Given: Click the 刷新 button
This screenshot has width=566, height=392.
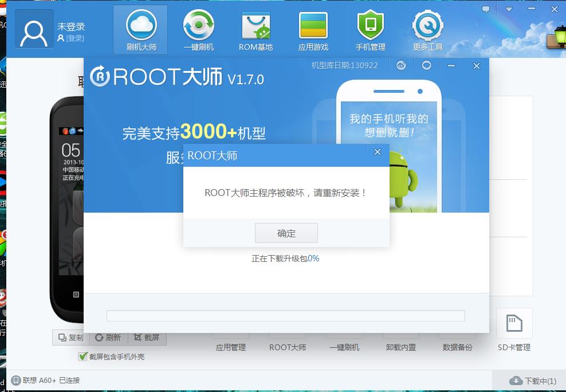Looking at the screenshot, I should 108,338.
